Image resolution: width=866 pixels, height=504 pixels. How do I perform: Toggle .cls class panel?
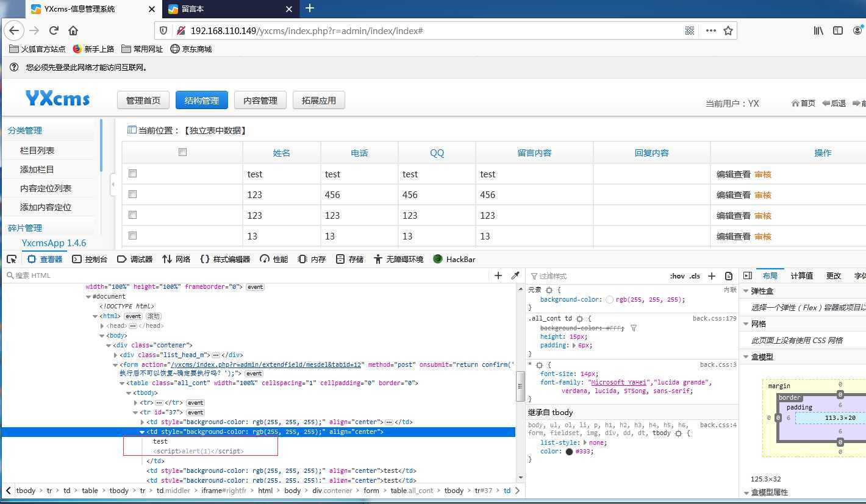point(695,276)
